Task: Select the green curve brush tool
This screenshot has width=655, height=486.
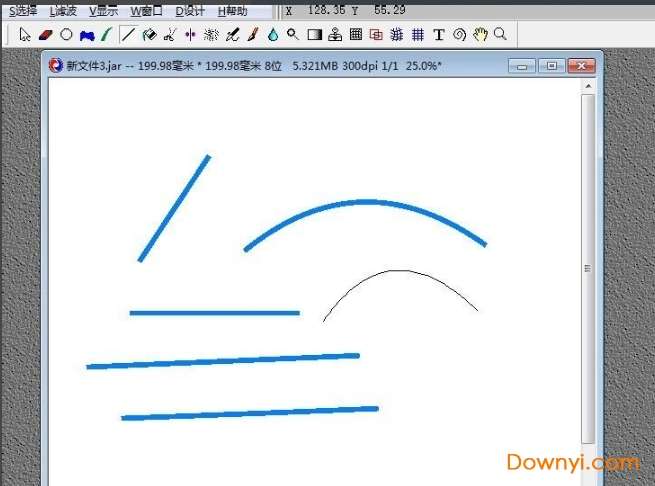Action: click(106, 35)
